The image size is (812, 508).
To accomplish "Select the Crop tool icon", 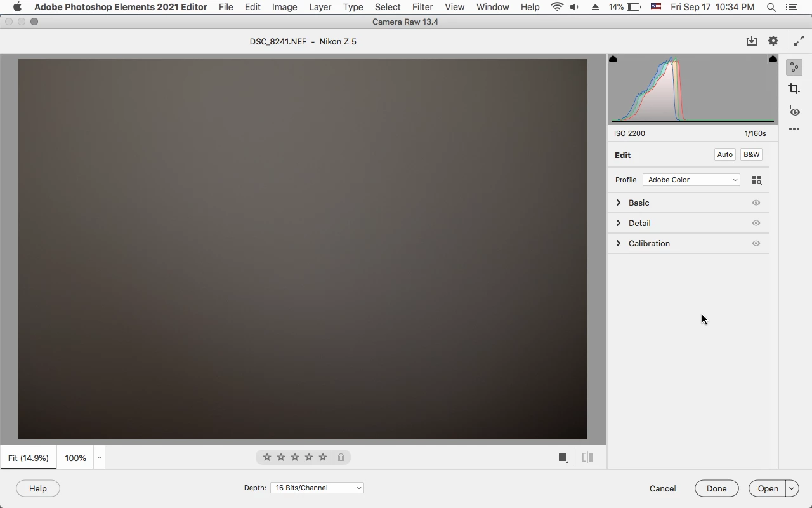I will point(794,89).
